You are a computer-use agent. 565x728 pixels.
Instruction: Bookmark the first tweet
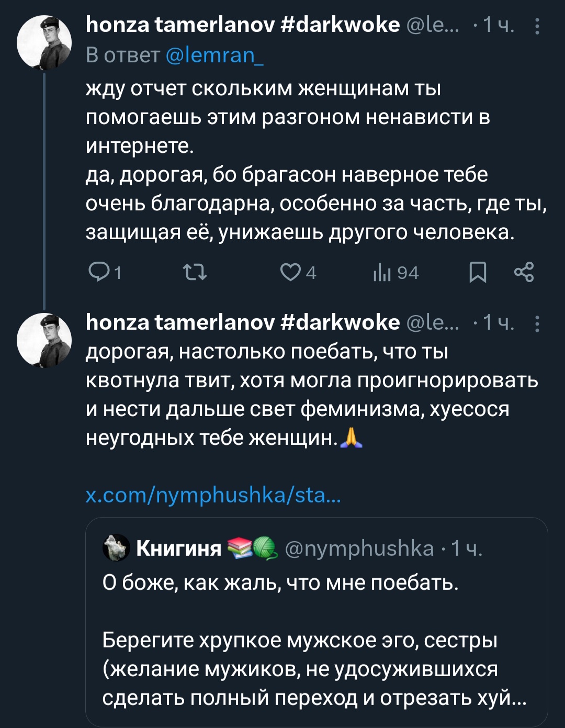[477, 272]
